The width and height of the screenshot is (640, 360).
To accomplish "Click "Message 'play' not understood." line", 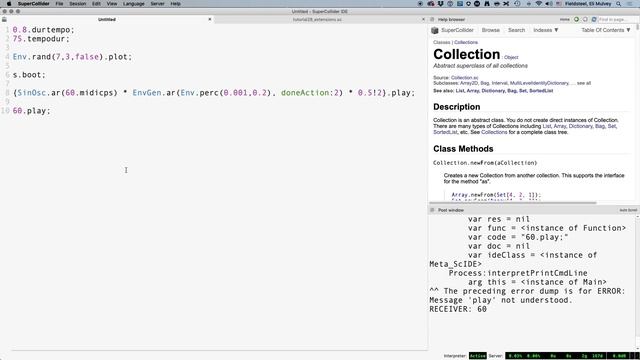I will coord(501,300).
